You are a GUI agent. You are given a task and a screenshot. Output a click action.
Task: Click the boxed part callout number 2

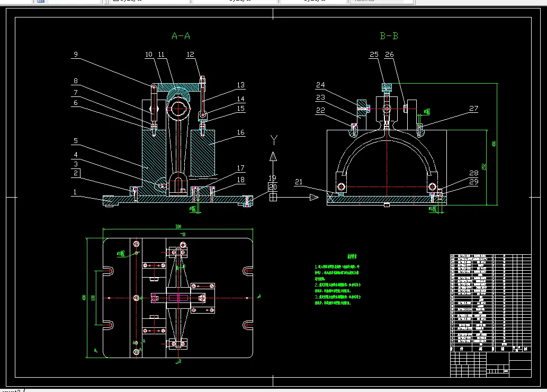point(76,173)
